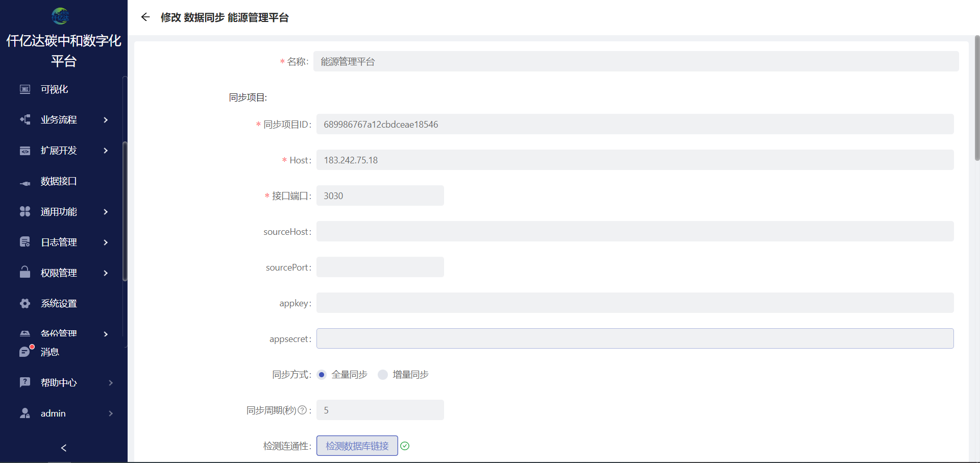Click the appkey input field

(x=635, y=303)
